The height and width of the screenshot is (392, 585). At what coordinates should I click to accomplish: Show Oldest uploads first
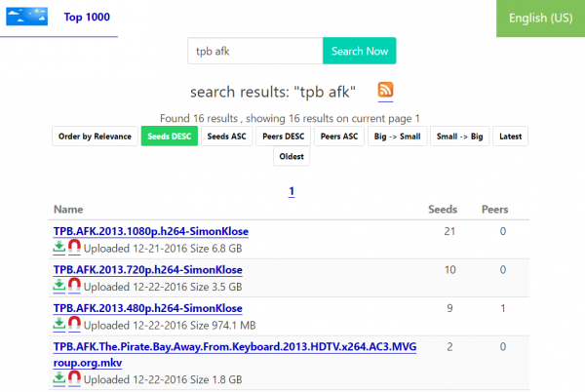(x=292, y=156)
